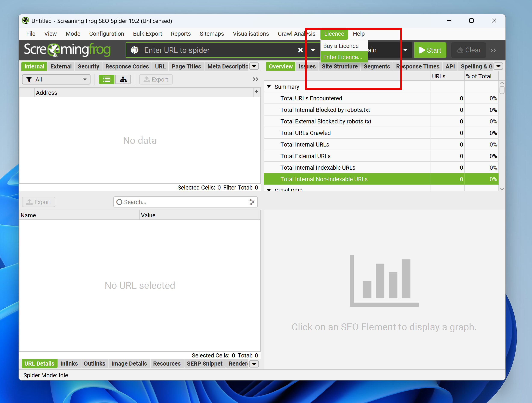Switch to list view icon
This screenshot has width=532, height=403.
[x=107, y=79]
